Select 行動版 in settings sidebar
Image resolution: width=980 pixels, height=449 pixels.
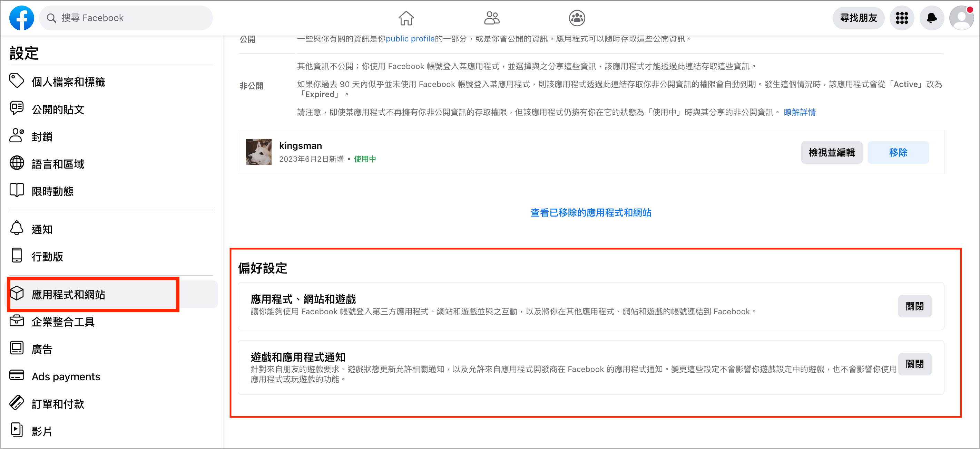(x=111, y=256)
